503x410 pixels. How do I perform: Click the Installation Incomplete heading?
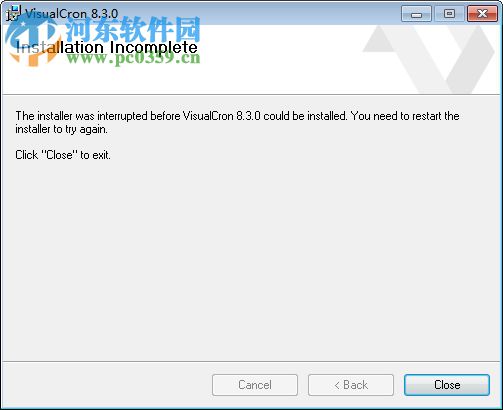tap(107, 47)
